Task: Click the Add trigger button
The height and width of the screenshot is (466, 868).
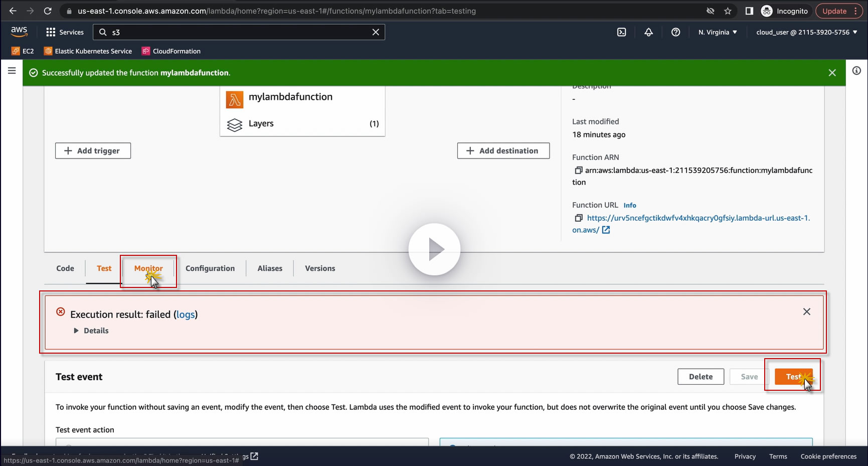Action: [x=93, y=150]
